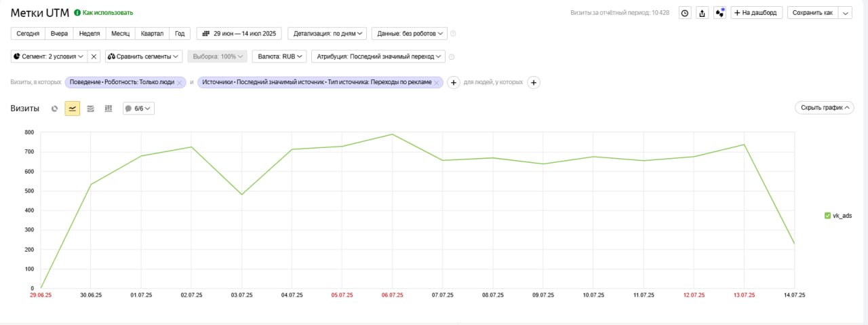Remove the 'Только люди' filter chip
This screenshot has height=325, width=868.
179,82
